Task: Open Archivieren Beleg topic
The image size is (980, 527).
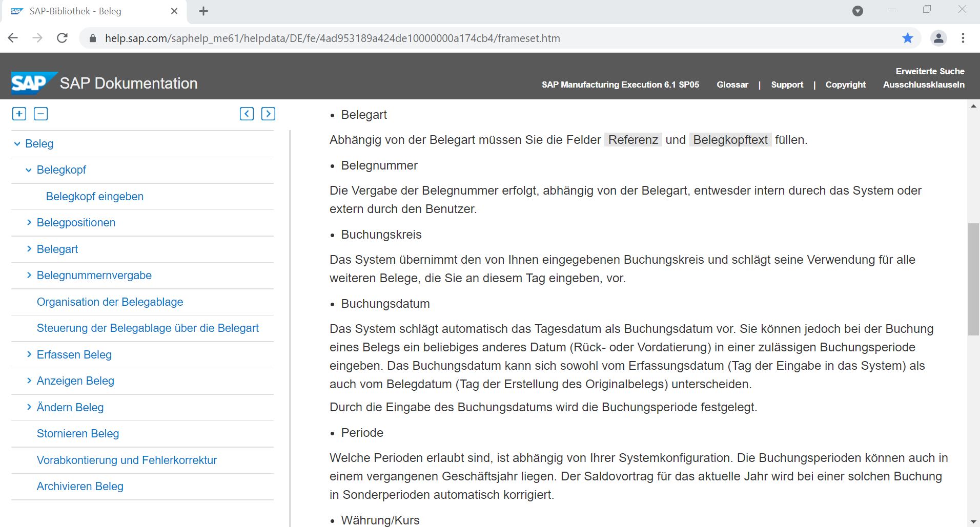Action: [x=80, y=486]
